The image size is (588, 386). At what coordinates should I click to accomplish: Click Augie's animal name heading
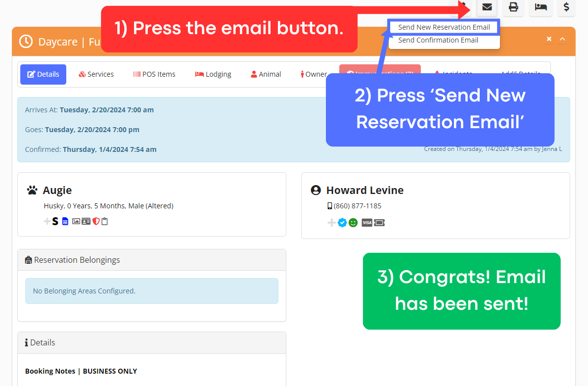coord(57,190)
